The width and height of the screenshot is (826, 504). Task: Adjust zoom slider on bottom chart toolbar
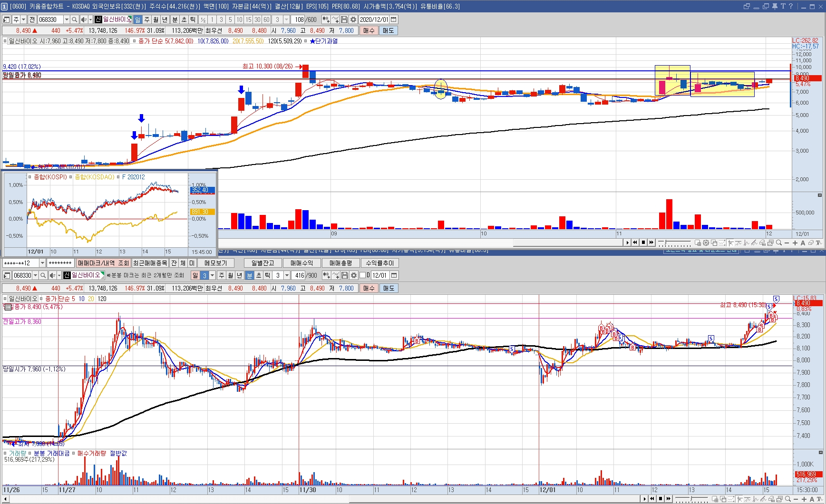click(692, 499)
